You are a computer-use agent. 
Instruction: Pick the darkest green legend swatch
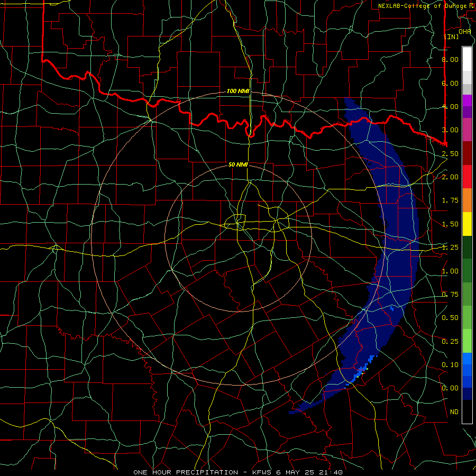point(467,248)
